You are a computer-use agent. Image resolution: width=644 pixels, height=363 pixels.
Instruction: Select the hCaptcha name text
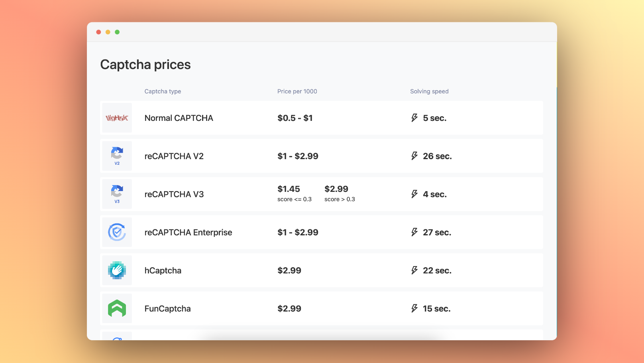tap(163, 270)
